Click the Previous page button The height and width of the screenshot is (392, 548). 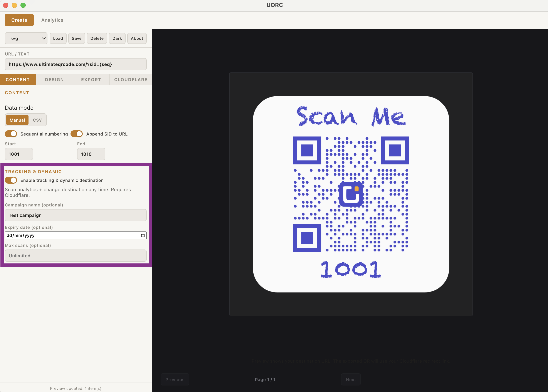pyautogui.click(x=175, y=379)
